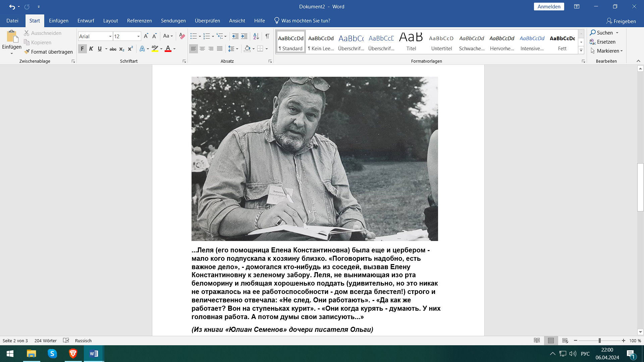Apply justified text alignment
644x362 pixels.
pos(220,49)
